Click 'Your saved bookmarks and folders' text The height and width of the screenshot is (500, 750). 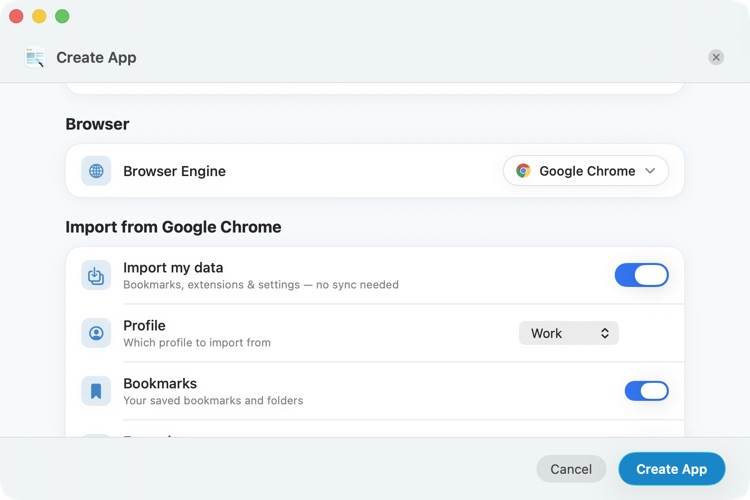213,400
